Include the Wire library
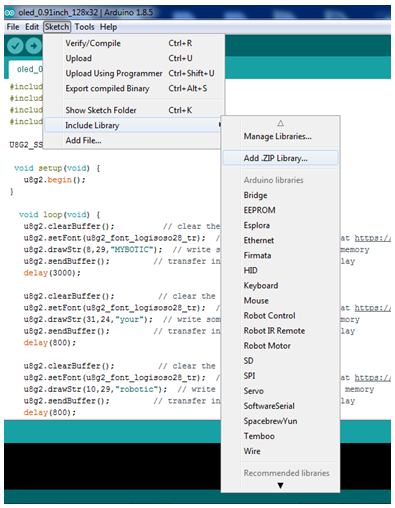This screenshot has width=395, height=508. click(280, 451)
